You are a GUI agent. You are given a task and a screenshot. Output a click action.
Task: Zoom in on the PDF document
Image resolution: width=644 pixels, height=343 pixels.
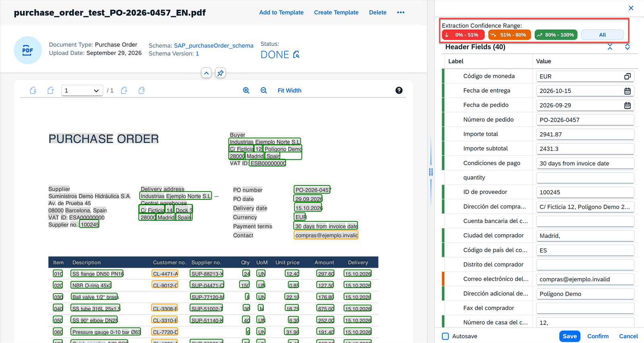pos(246,90)
